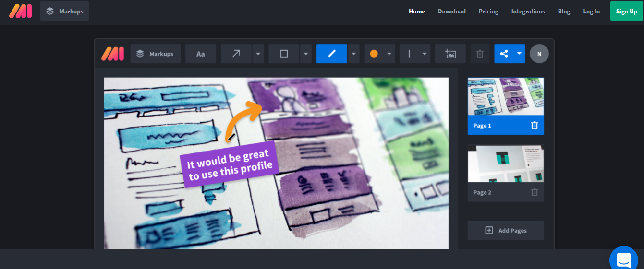Open the line thickness dropdown
Screen dimensions: 644x269
425,54
